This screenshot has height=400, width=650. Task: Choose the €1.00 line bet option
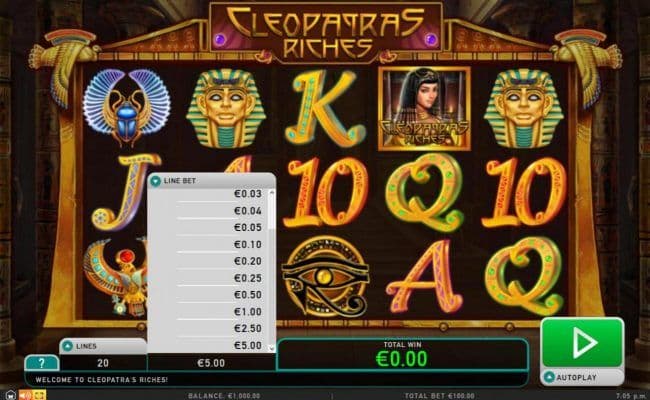(211, 312)
